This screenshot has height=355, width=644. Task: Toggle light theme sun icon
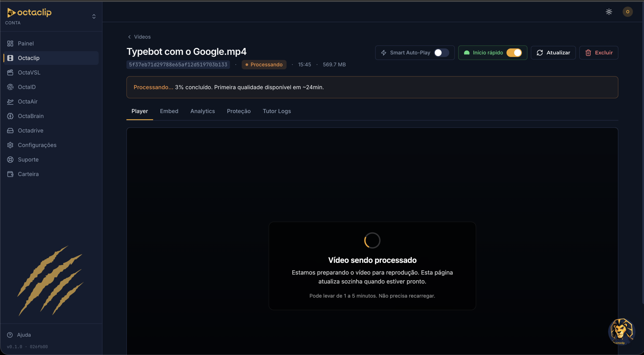coord(609,12)
